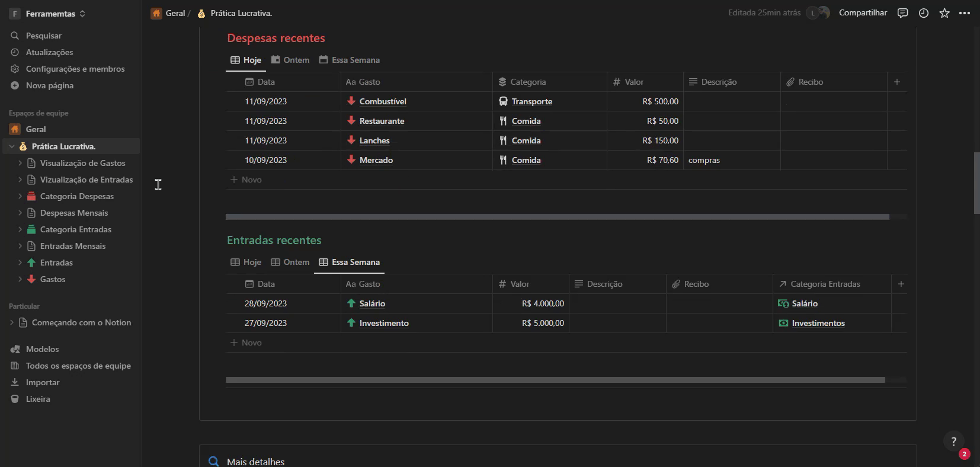Click the 'R$ 70,60' value cell

coord(645,160)
